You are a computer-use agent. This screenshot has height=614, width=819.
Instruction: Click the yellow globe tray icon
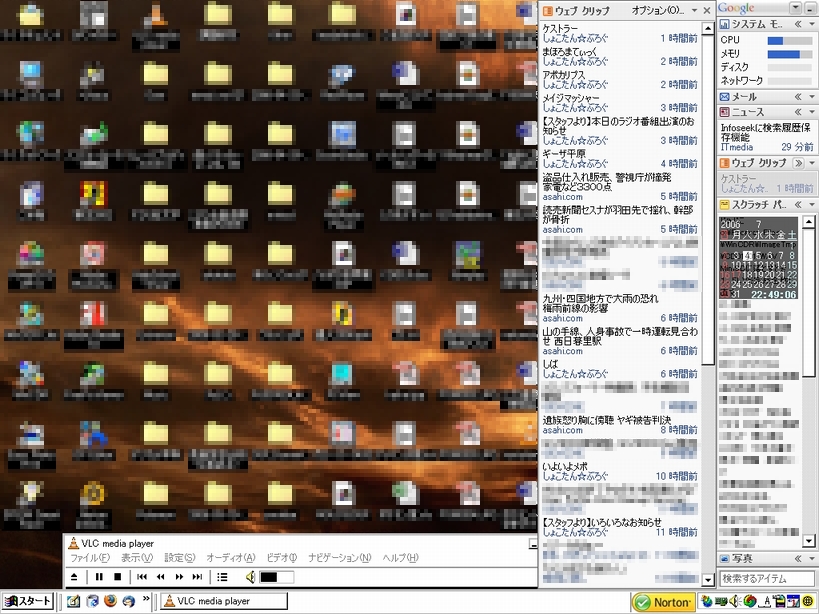809,602
